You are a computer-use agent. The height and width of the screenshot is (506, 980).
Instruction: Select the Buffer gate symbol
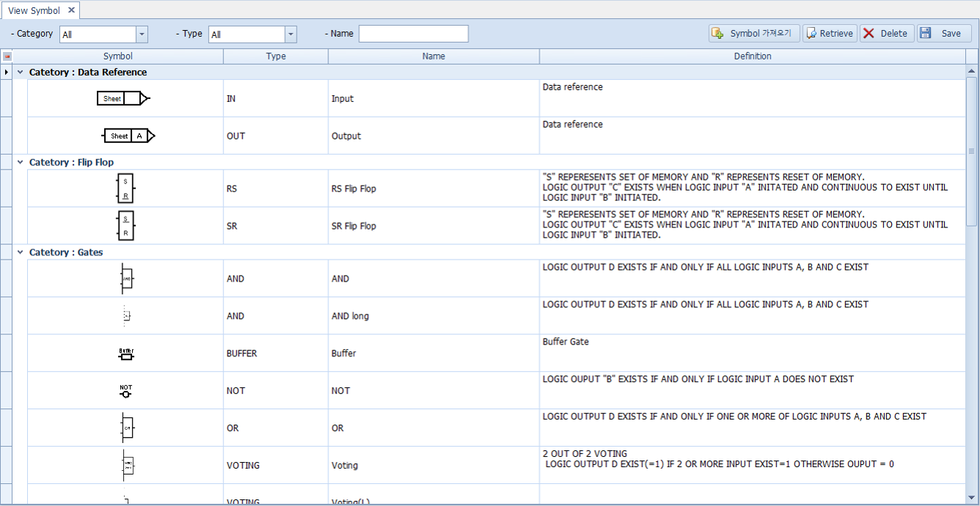(x=125, y=352)
